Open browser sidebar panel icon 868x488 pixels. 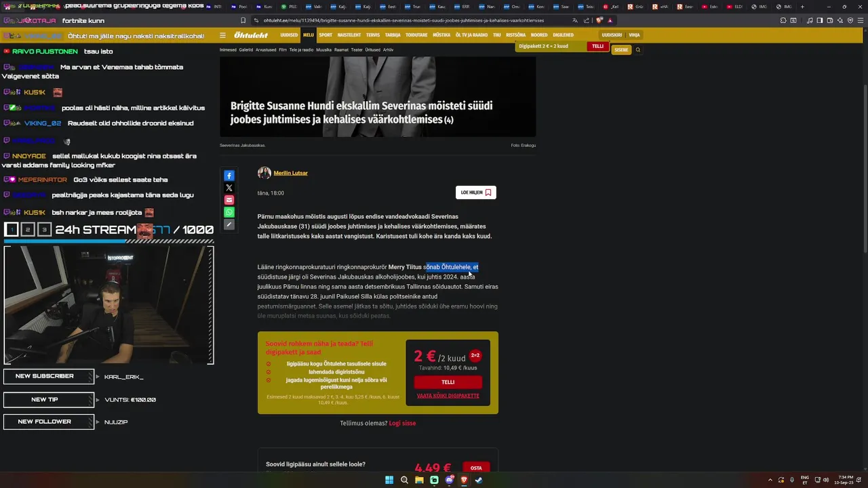pos(819,20)
